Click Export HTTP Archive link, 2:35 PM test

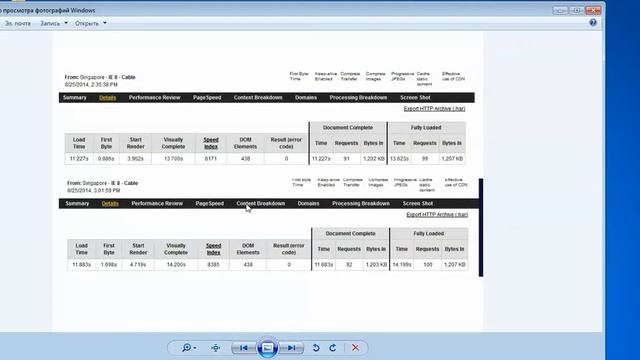[x=434, y=109]
